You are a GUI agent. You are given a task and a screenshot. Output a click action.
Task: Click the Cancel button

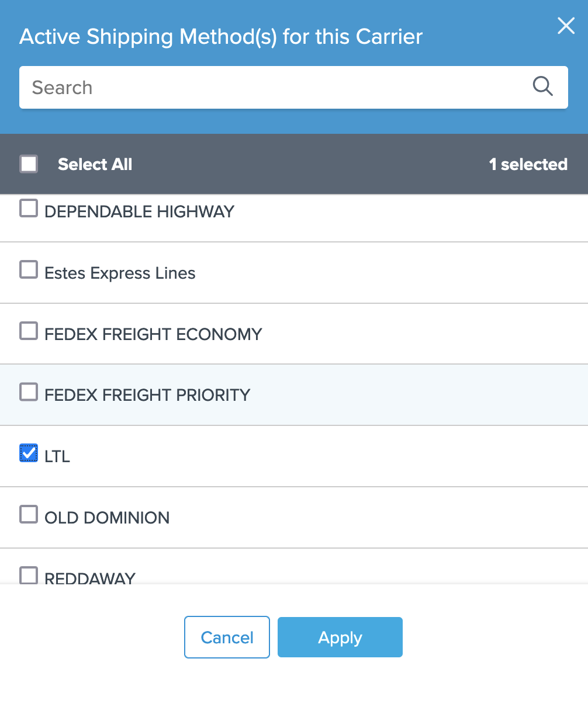[227, 637]
